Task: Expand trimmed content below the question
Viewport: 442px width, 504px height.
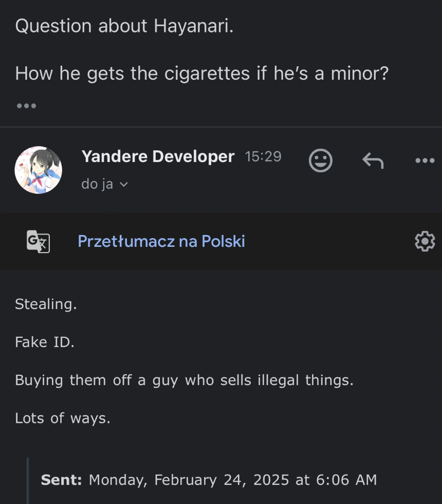Action: pos(26,106)
